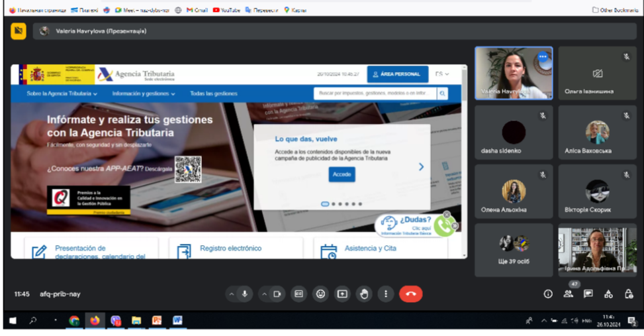Open video settings chevron beside camera

[265, 294]
